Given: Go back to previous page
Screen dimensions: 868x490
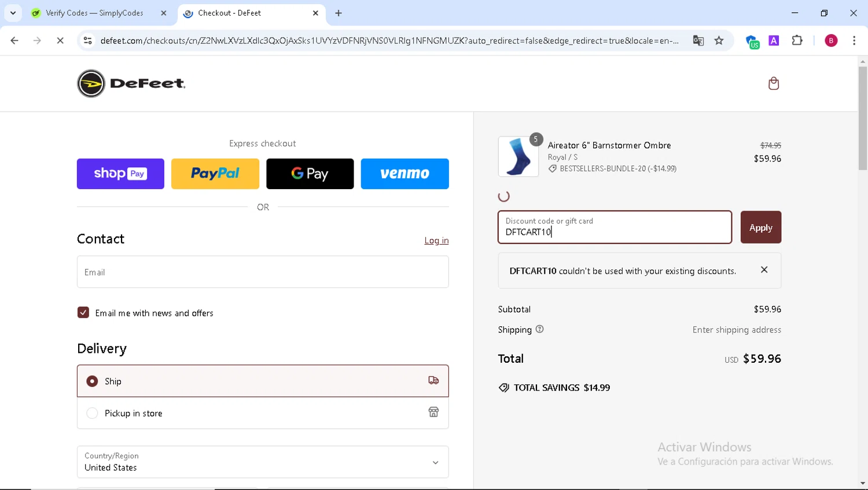Looking at the screenshot, I should click(x=14, y=40).
